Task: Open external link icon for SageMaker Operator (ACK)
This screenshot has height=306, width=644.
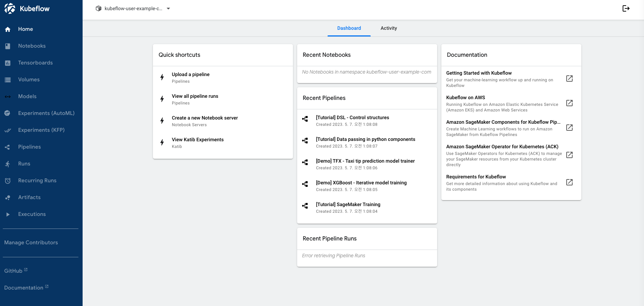Action: coord(569,155)
